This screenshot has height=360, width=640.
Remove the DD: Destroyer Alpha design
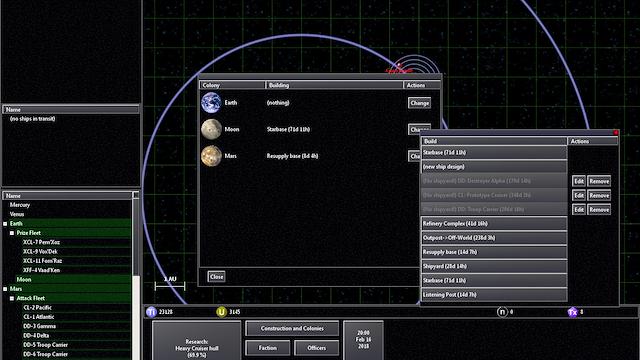point(599,181)
